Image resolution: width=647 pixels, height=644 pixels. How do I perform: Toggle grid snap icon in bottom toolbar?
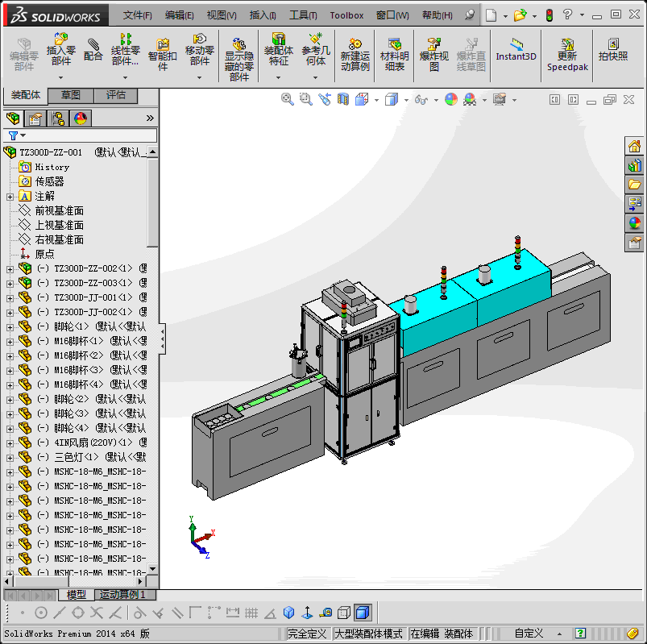point(251,613)
